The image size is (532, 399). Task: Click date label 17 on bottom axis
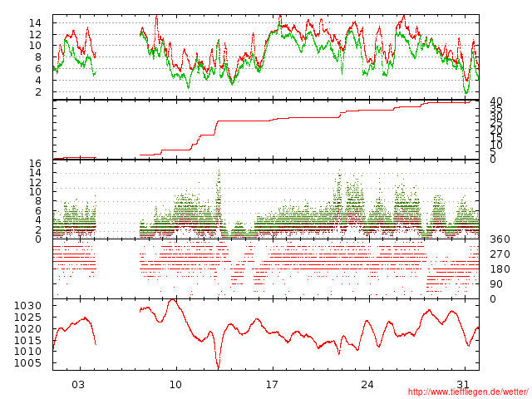(272, 385)
